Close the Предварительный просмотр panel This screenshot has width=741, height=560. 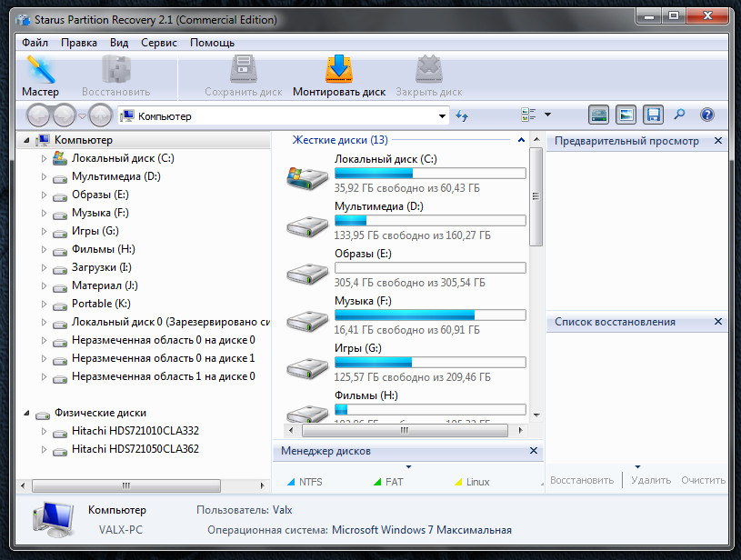click(x=718, y=141)
